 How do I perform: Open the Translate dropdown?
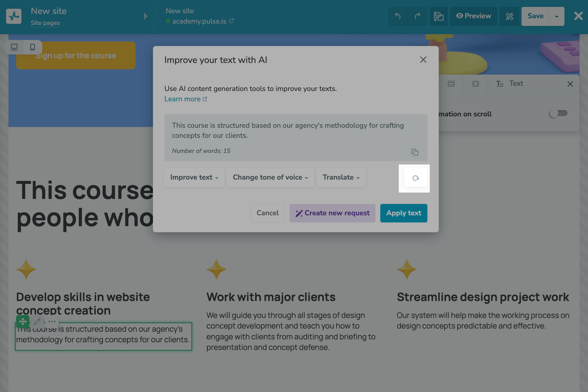[341, 177]
